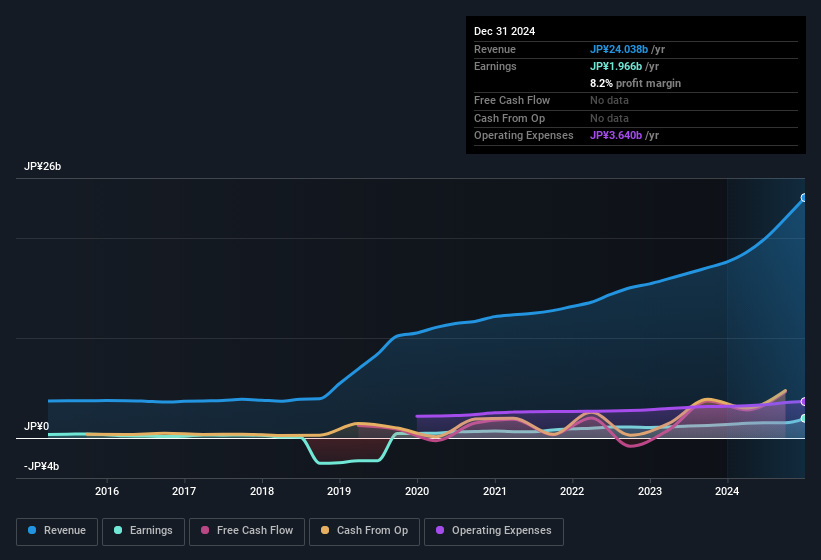Click the JP¥26b y-axis label

[x=42, y=166]
